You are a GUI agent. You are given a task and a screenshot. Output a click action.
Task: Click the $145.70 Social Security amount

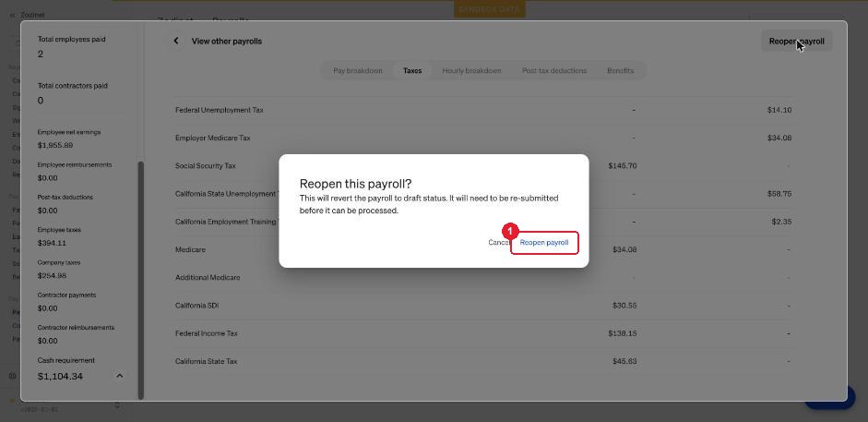click(623, 165)
